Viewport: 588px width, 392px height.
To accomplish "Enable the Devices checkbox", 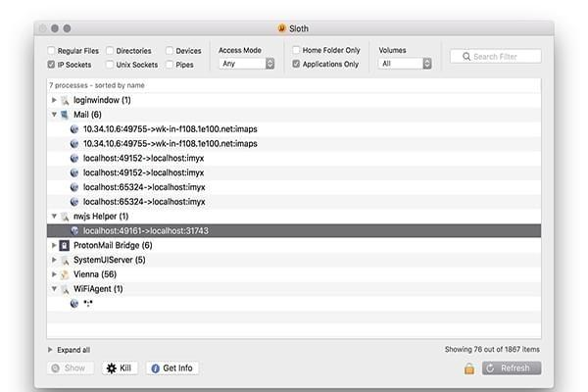I will coord(170,51).
